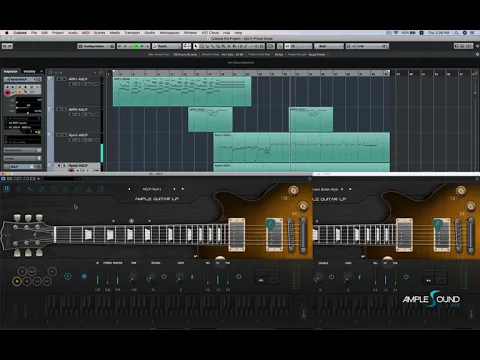Select the second ARP2 MIDI clip

(x=311, y=119)
